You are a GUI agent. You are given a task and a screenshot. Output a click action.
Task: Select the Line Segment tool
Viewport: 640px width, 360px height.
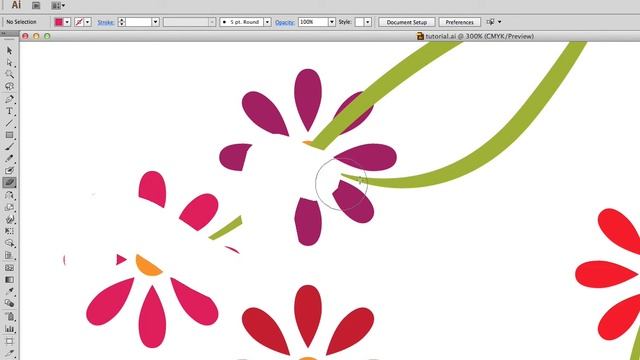[x=9, y=123]
